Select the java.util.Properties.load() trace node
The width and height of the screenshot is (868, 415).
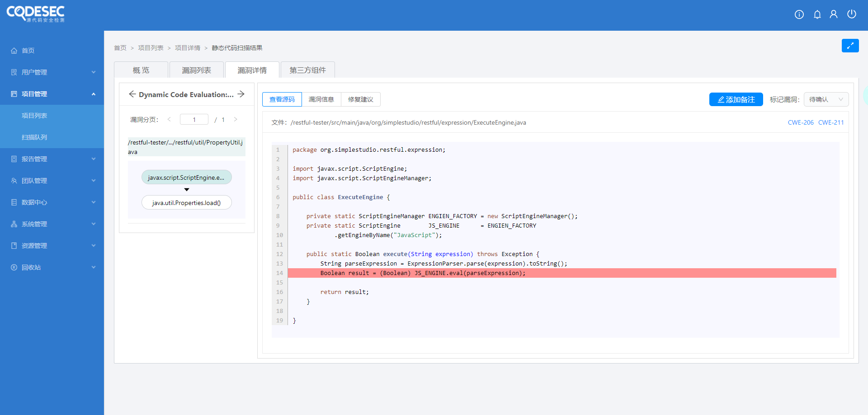point(187,203)
